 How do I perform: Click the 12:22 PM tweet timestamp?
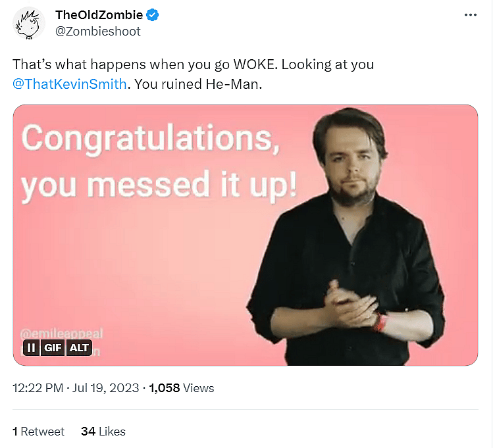(x=38, y=388)
